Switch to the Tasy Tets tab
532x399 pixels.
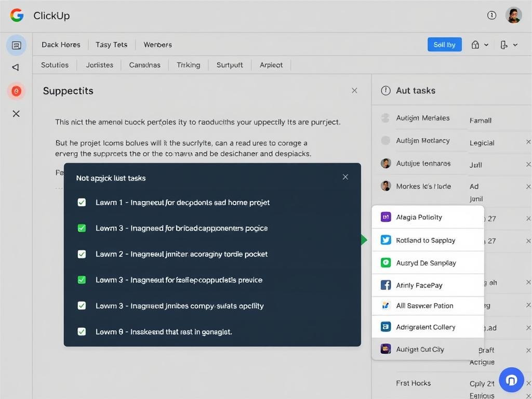(x=111, y=45)
